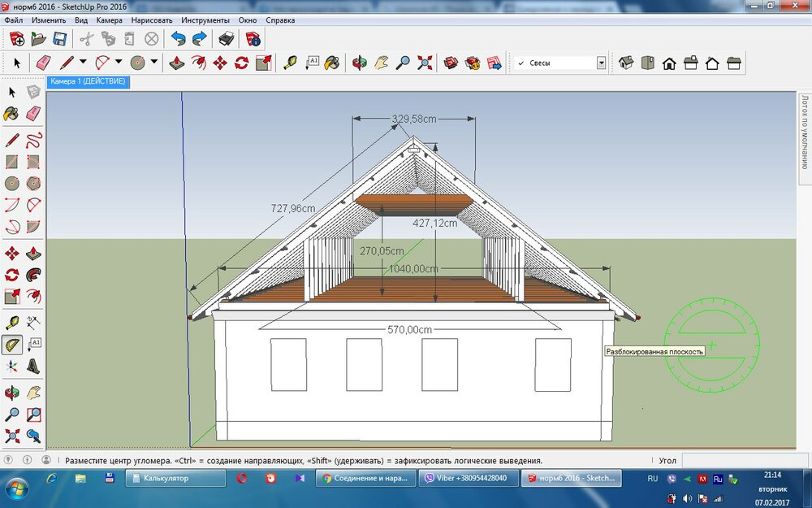Switch to the Камера 1 scene tab
Screen dimensions: 812x508
(x=87, y=82)
